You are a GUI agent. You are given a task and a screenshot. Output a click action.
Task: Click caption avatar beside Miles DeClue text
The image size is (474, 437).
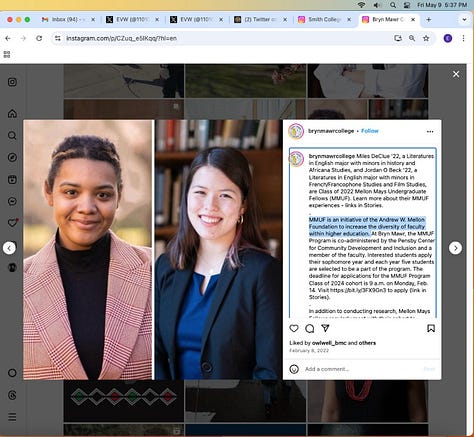tap(296, 159)
